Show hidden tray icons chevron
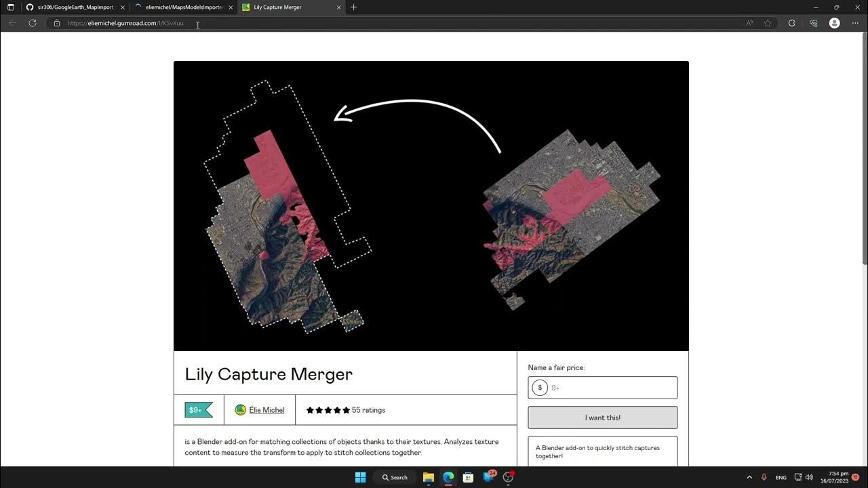Screen dimensions: 868x488 tap(749, 477)
